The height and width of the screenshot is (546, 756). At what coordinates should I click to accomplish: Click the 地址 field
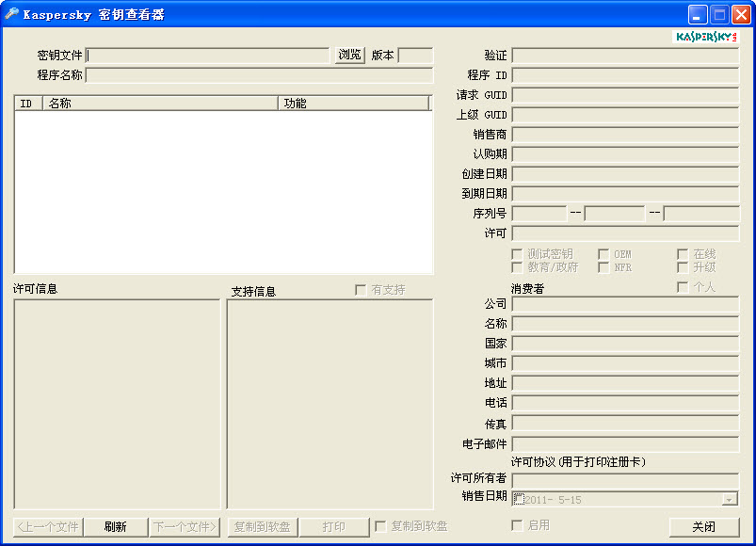[x=625, y=383]
